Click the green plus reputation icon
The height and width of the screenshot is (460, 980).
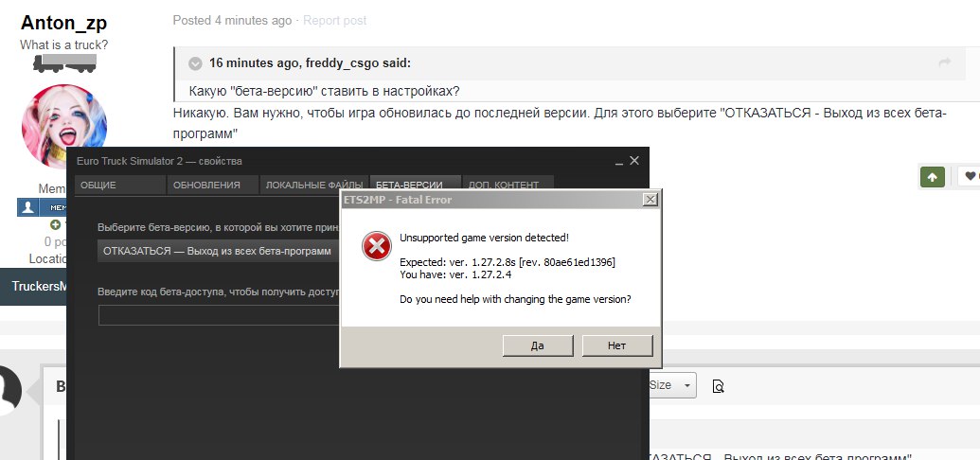click(x=56, y=224)
